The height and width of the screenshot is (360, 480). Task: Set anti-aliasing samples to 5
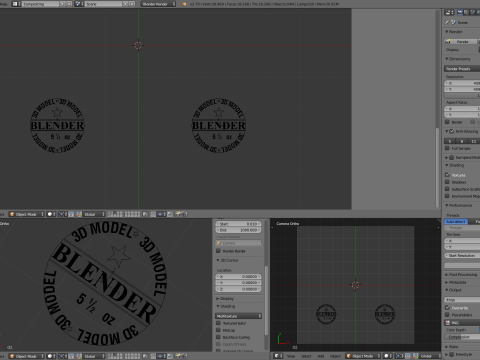450,141
